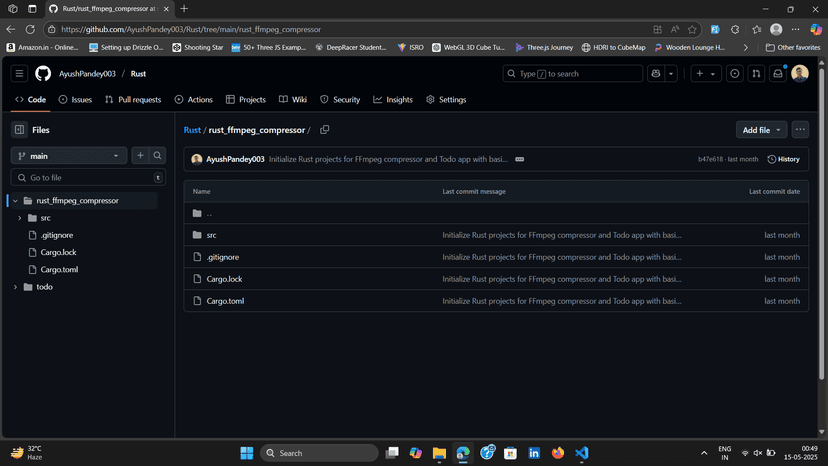
Task: Switch to the Wiki tab
Action: [x=293, y=99]
